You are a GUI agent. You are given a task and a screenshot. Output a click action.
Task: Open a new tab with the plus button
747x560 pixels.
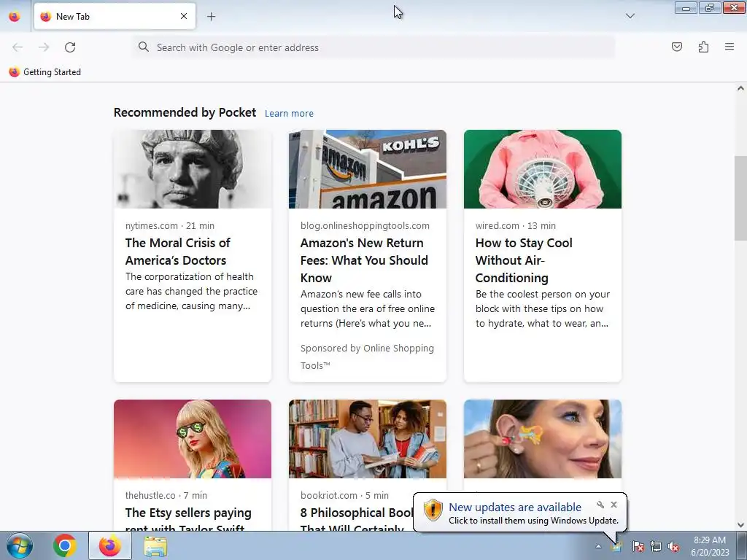pos(211,17)
